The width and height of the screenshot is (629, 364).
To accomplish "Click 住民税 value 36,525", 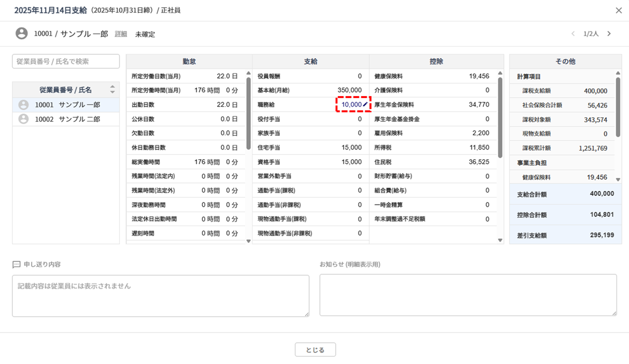I will [479, 162].
